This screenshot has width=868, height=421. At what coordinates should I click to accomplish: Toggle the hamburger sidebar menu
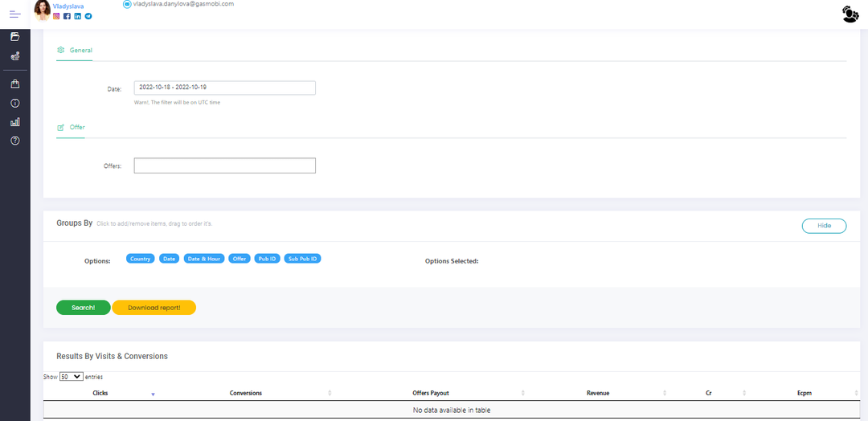[x=14, y=14]
